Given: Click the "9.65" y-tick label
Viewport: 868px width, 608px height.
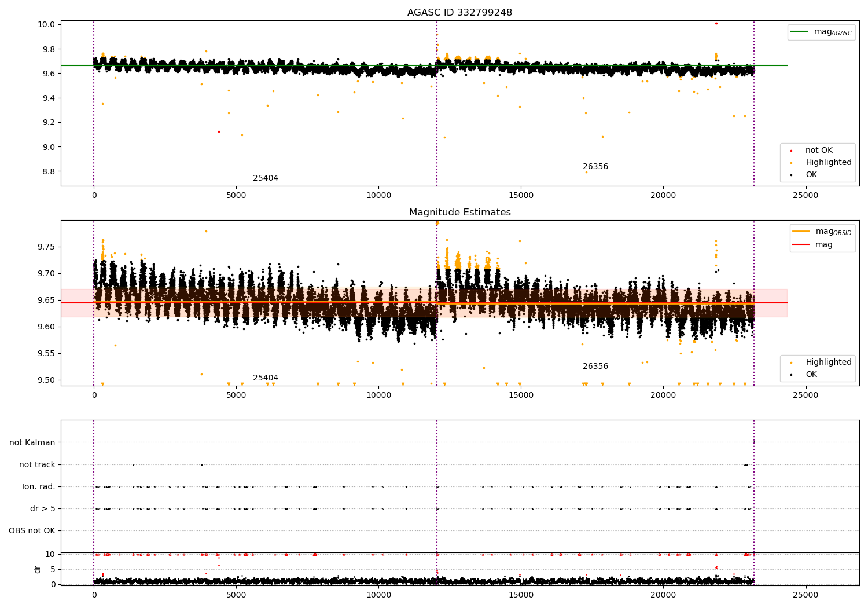Looking at the screenshot, I should point(47,301).
